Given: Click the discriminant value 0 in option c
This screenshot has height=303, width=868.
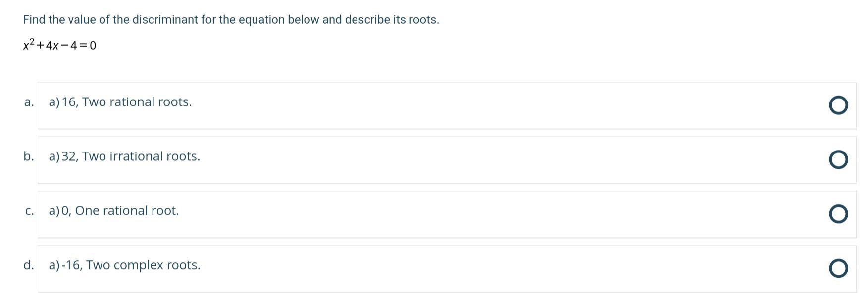Looking at the screenshot, I should [65, 211].
